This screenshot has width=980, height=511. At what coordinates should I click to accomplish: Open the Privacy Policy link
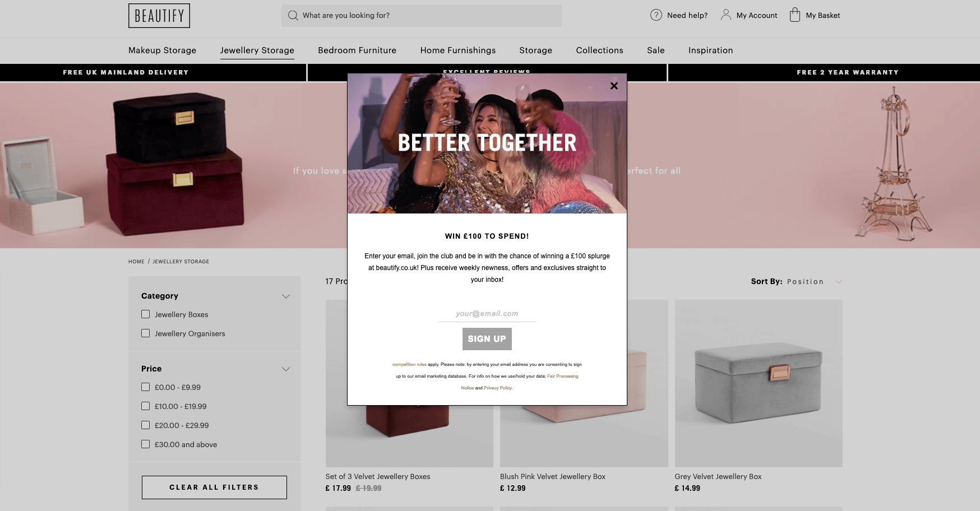pos(498,388)
